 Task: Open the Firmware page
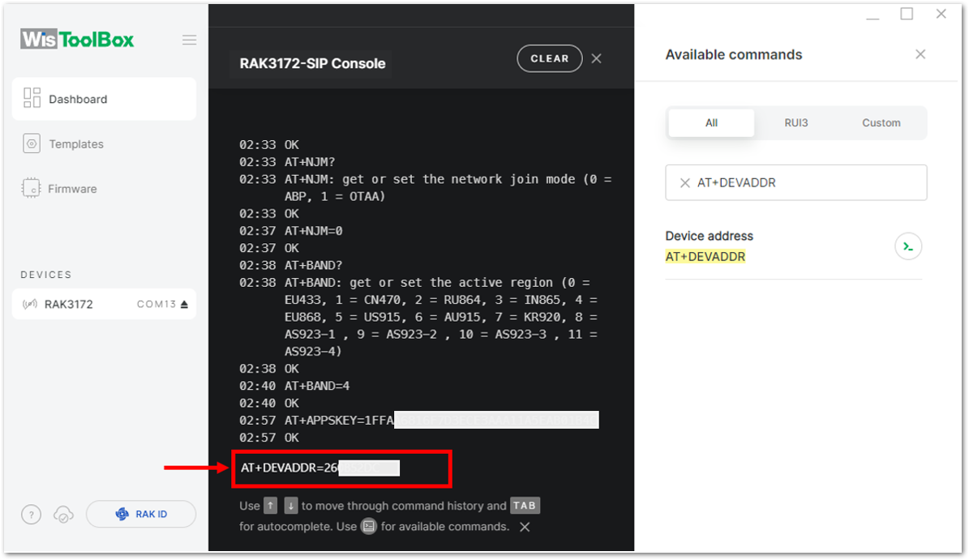pos(72,189)
